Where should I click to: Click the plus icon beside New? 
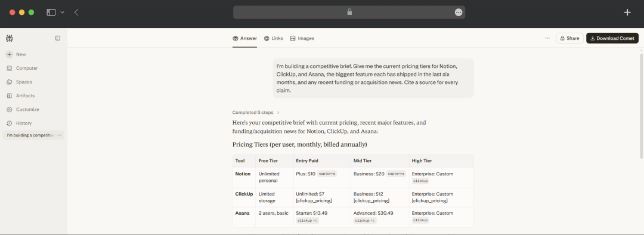pyautogui.click(x=9, y=54)
